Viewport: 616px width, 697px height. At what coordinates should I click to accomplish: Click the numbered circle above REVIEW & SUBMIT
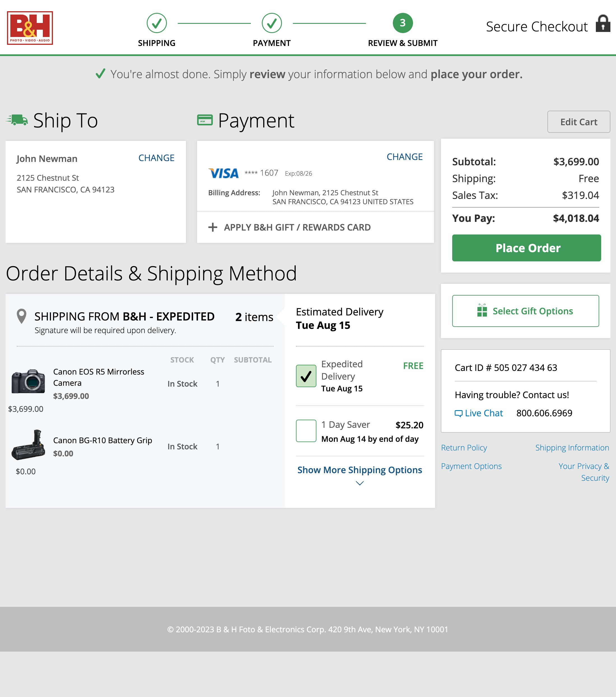point(403,23)
